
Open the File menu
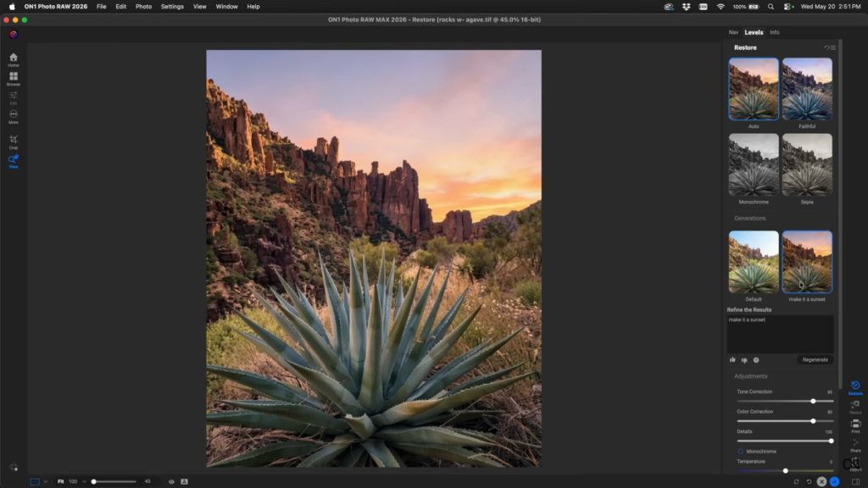(x=102, y=7)
